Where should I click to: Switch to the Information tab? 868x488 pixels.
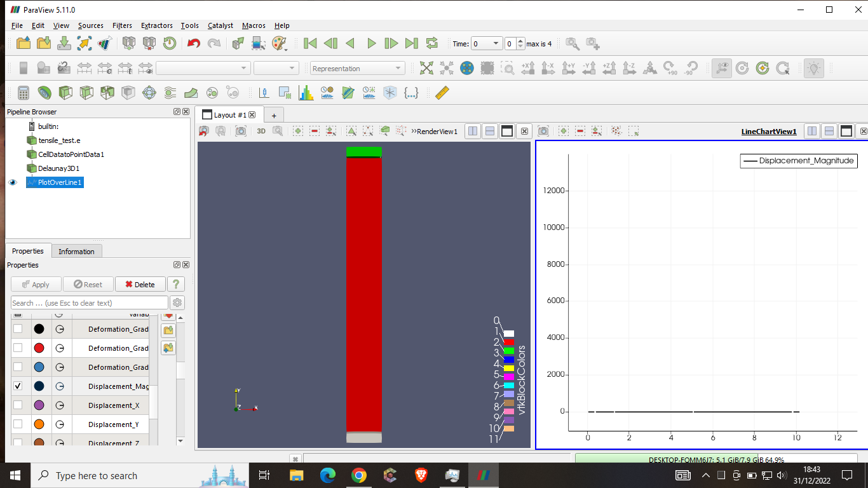pos(76,251)
